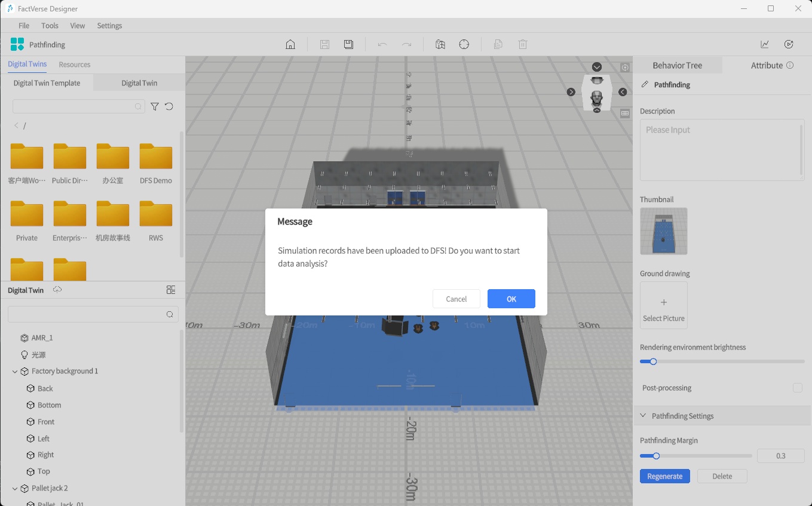Image resolution: width=812 pixels, height=506 pixels.
Task: Click the refresh icon next to filter
Action: [x=169, y=106]
